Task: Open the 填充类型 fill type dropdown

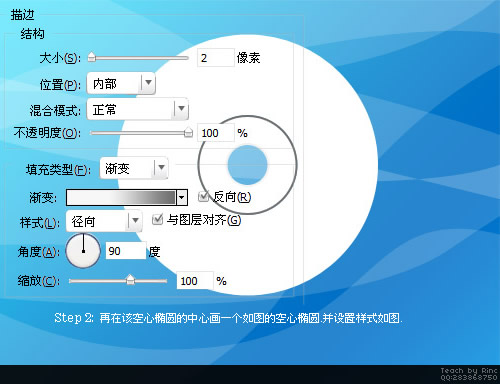Action: [134, 168]
